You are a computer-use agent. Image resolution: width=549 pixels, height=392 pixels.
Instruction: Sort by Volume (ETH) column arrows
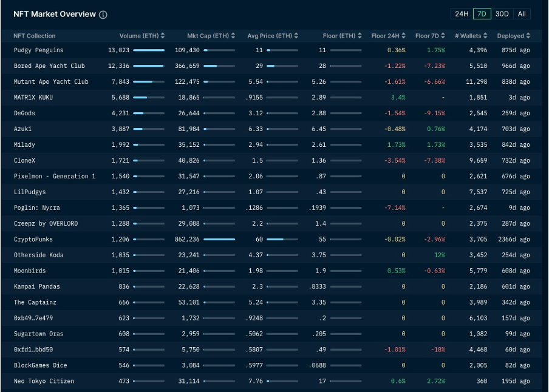coord(163,36)
